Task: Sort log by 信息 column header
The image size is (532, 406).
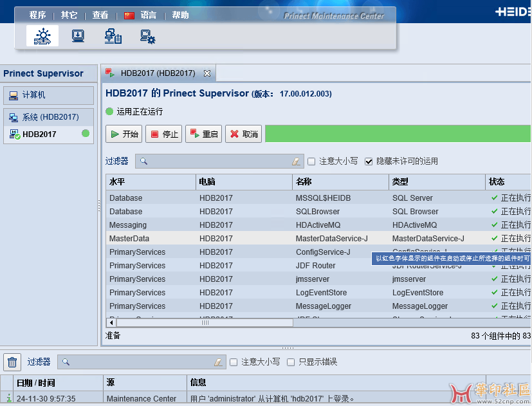Action: (x=336, y=383)
